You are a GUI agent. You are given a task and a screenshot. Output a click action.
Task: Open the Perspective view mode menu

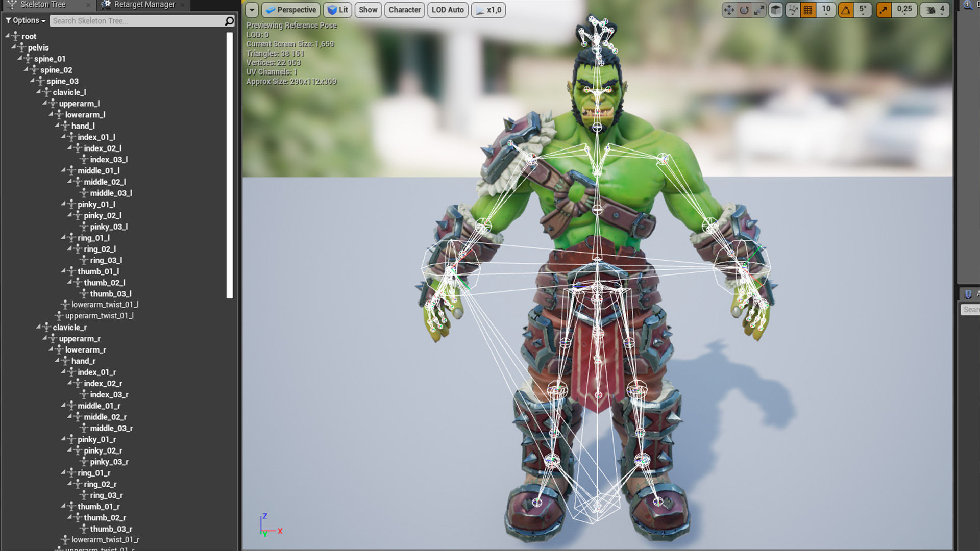pos(291,10)
